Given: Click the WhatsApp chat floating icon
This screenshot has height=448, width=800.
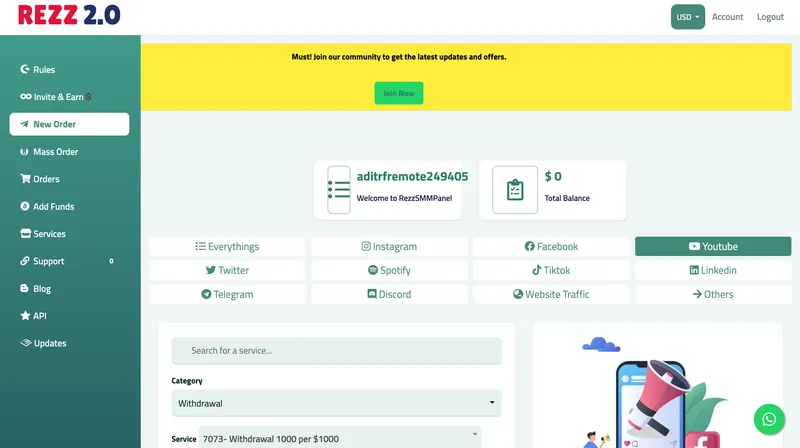Looking at the screenshot, I should pos(769,418).
